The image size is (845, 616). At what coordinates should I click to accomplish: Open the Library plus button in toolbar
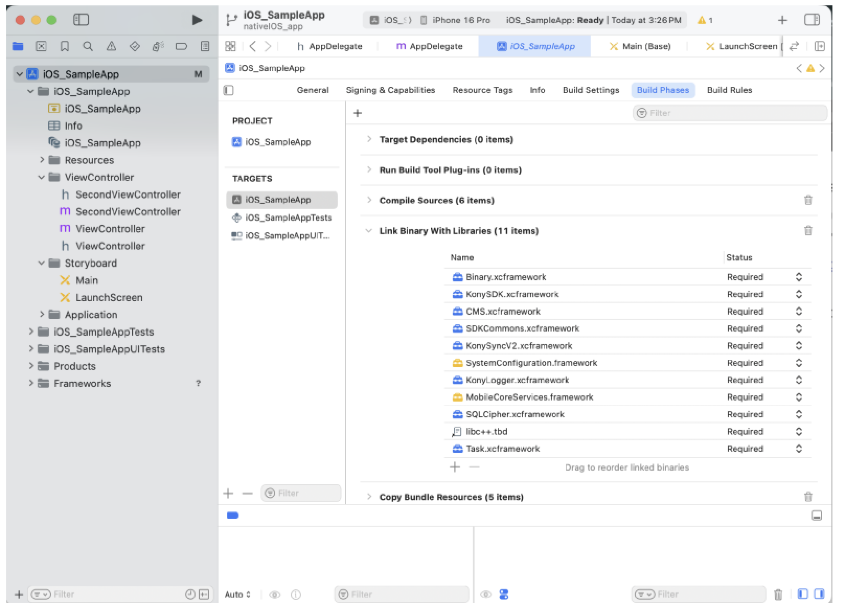click(x=782, y=20)
